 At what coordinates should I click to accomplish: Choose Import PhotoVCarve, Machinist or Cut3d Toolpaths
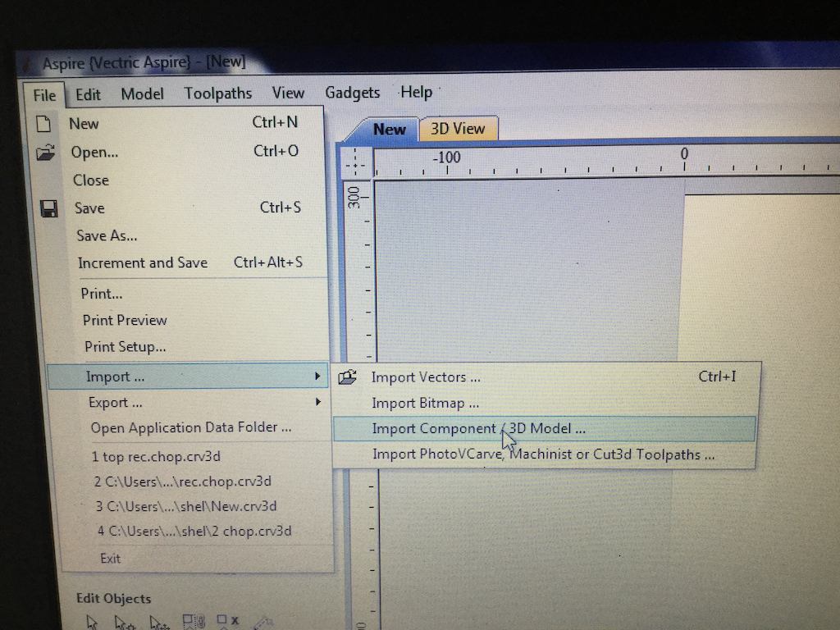(x=545, y=454)
